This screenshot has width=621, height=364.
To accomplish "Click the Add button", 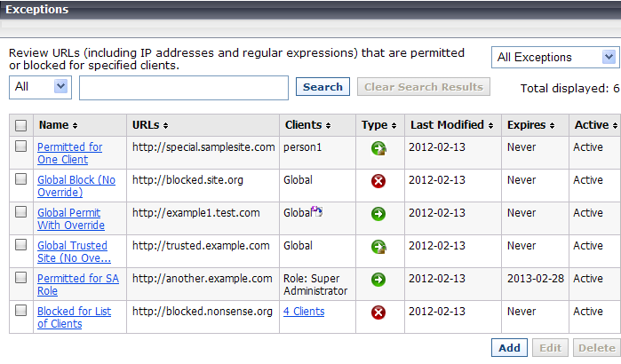I will click(x=509, y=348).
